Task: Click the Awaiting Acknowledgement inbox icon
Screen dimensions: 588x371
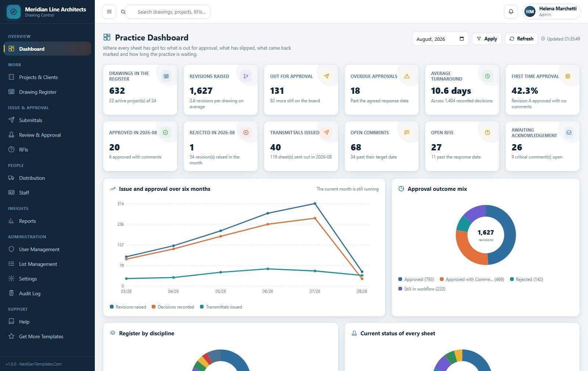Action: (x=569, y=132)
